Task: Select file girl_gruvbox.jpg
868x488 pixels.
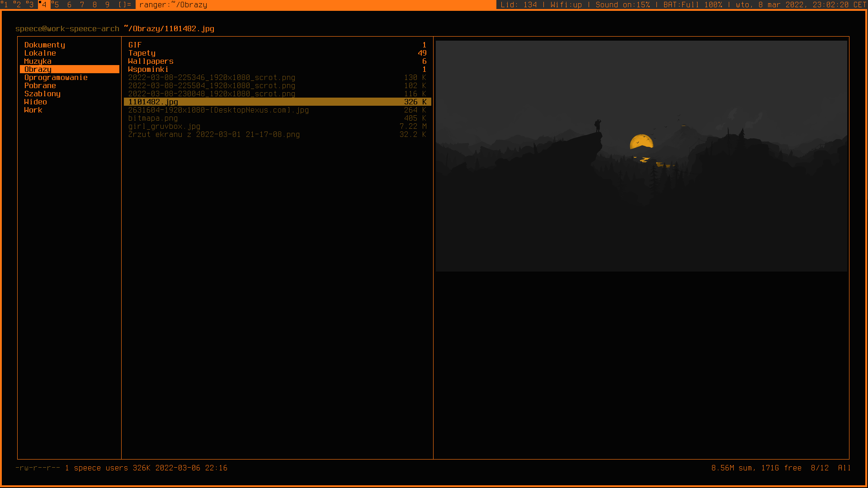Action: 164,126
